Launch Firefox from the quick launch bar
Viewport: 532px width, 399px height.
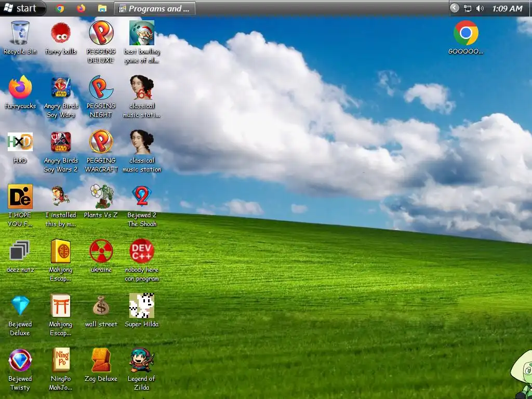(81, 8)
